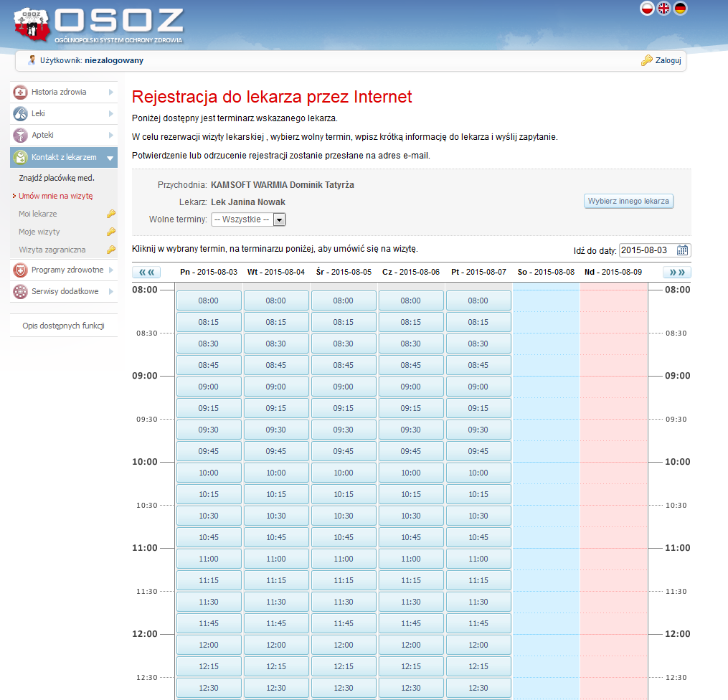Viewport: 728px width, 700px height.
Task: Switch language using the Polish flag icon
Action: (647, 9)
